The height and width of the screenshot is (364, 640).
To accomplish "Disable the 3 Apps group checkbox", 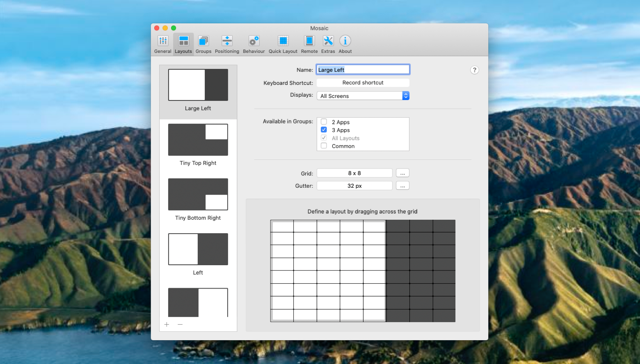I will [x=324, y=130].
